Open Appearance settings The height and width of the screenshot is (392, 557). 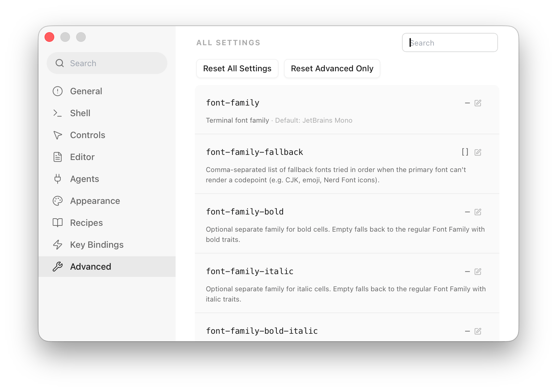click(x=107, y=201)
